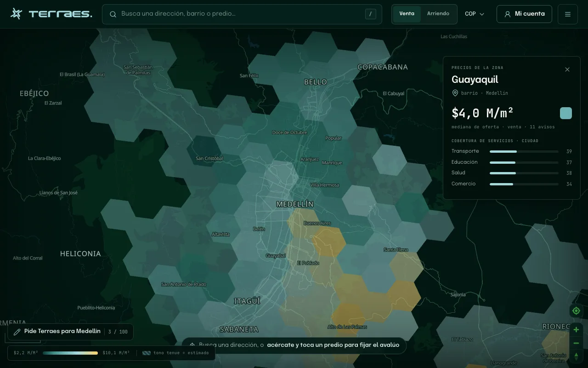This screenshot has width=588, height=368.
Task: Click the SABANETA map label
Action: coord(239,329)
